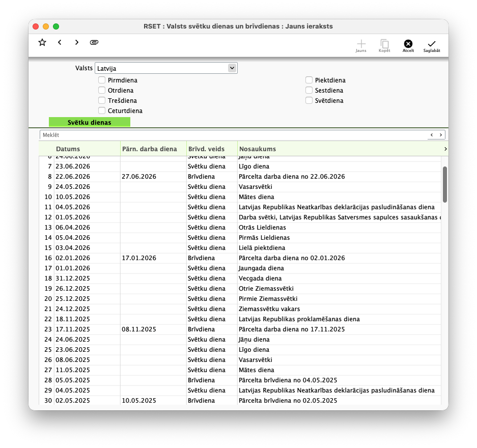Sort by the Datums column header
Viewport: 477px width, 448px height.
[68, 149]
